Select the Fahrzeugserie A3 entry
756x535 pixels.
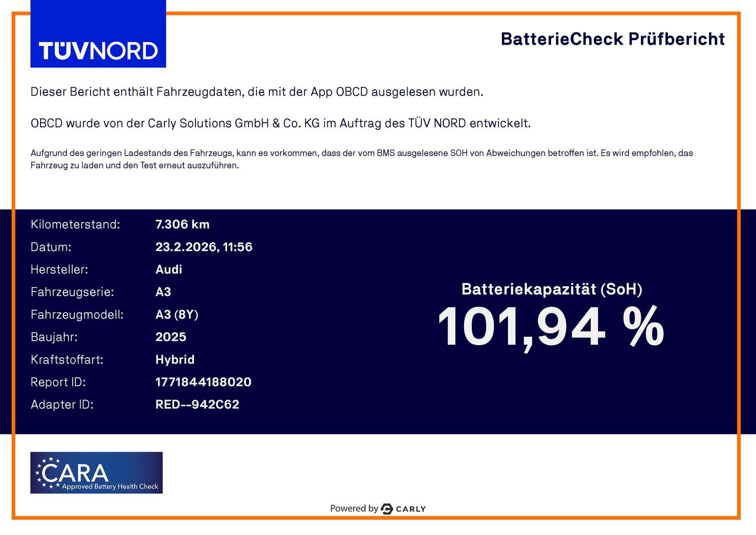click(163, 292)
